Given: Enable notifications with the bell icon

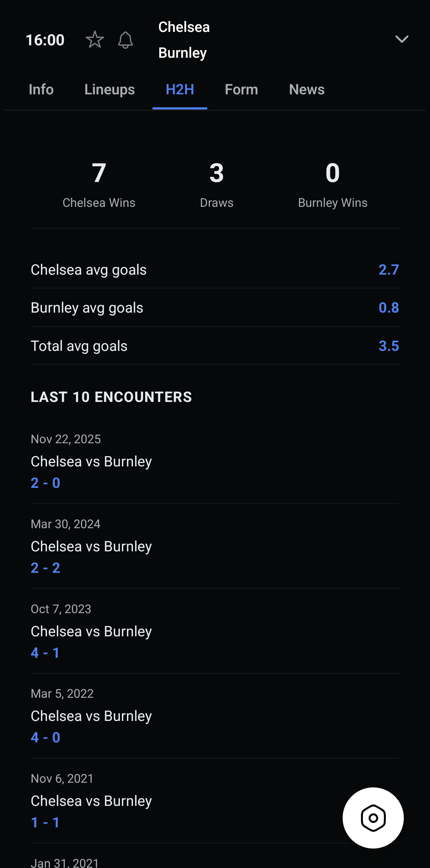Looking at the screenshot, I should click(125, 40).
